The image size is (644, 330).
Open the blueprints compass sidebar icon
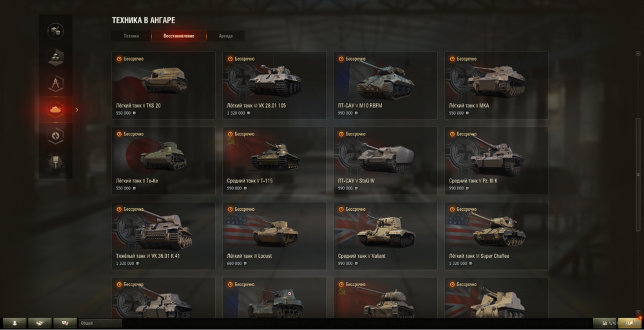click(55, 84)
